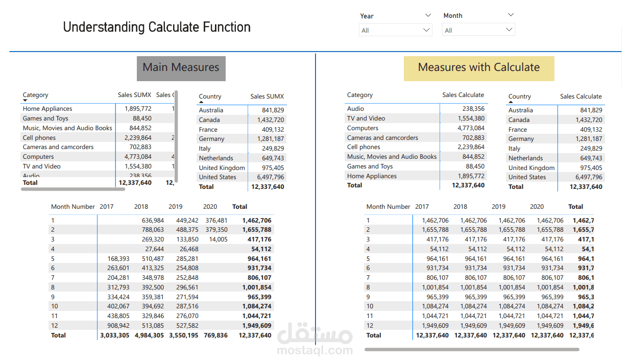Click the Country sort arrow in Calculate table

point(511,102)
